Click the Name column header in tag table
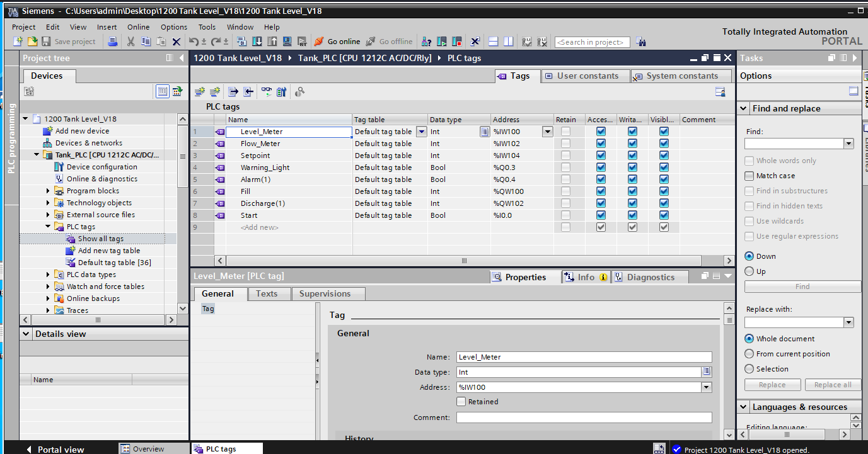Screen dimensions: 868x454 pos(289,120)
